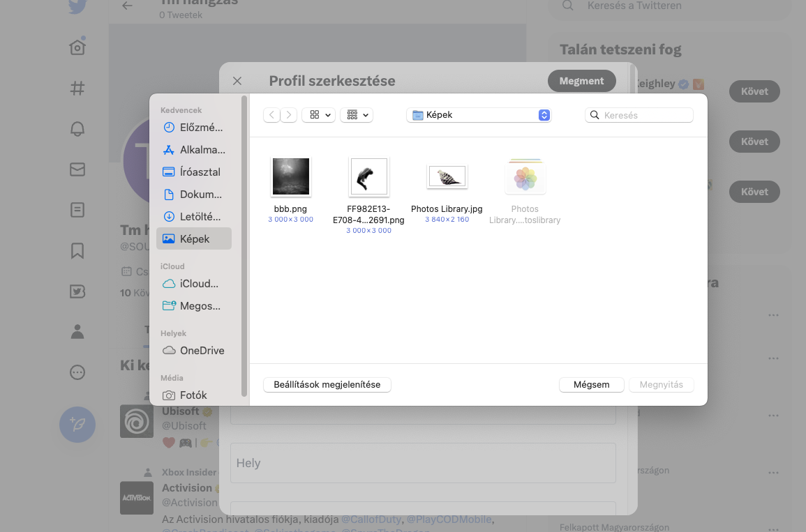Click the Twitter bird logo

(77, 6)
